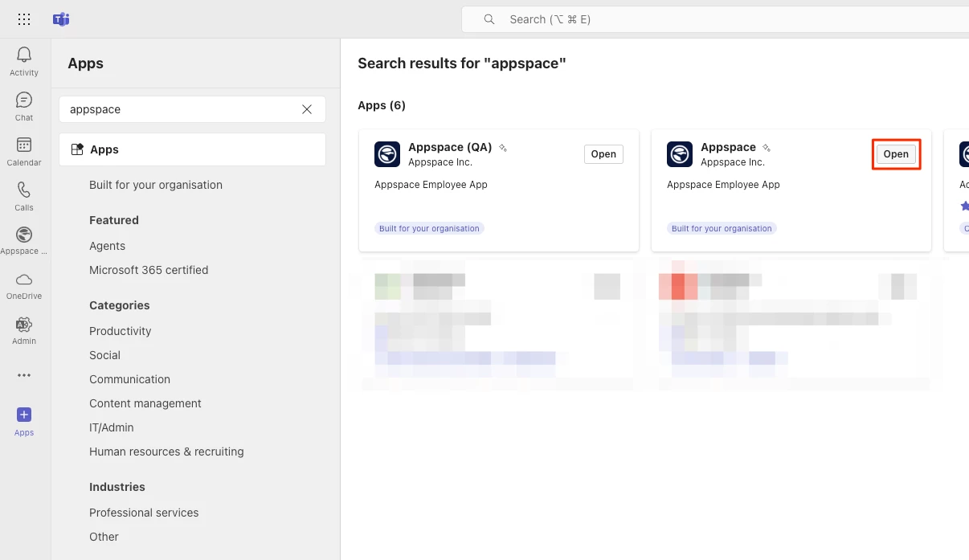This screenshot has height=560, width=969.
Task: Open OneDrive from the sidebar
Action: point(24,285)
